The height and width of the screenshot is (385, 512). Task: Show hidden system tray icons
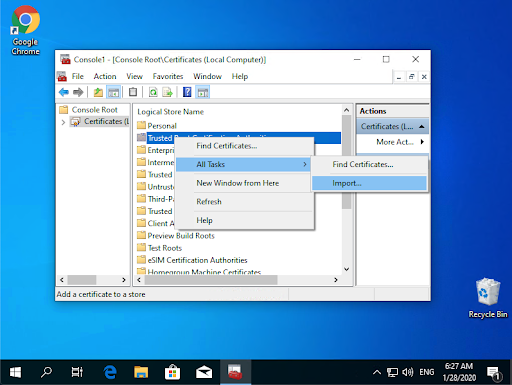tap(377, 372)
